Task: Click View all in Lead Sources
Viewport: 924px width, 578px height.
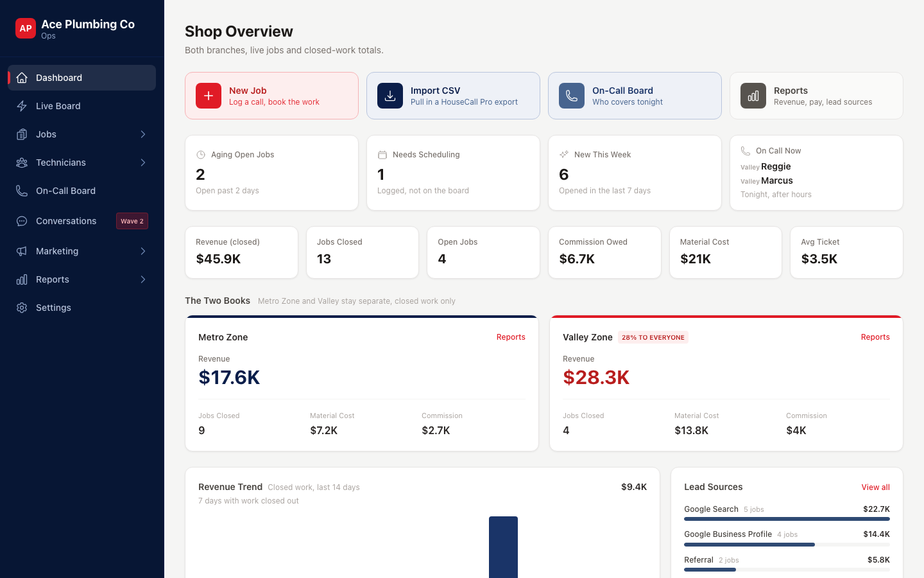Action: point(875,487)
